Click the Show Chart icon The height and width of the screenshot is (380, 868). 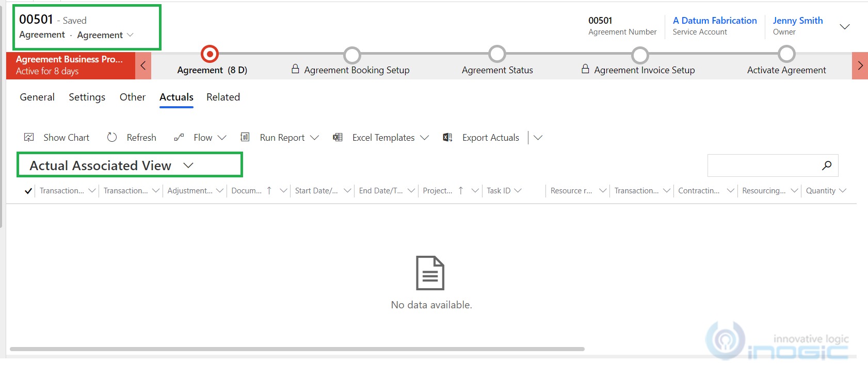[x=29, y=137]
